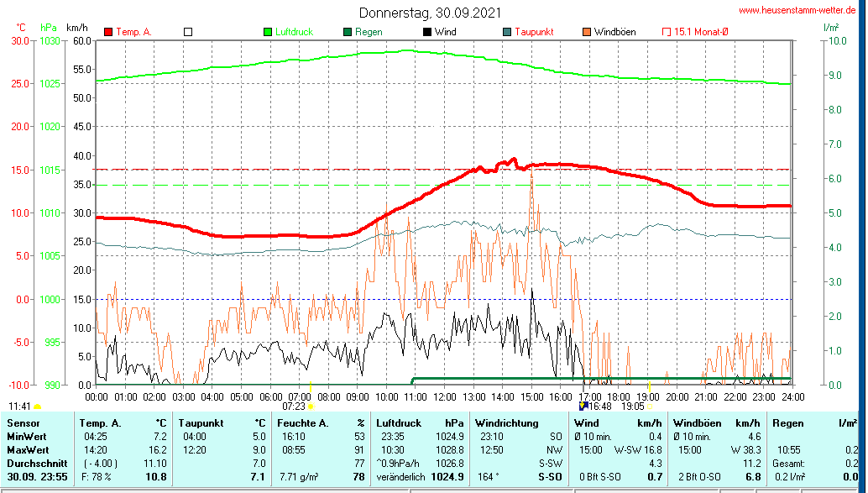The image size is (868, 493).
Task: Click the 164 ° wind direction value
Action: (490, 476)
